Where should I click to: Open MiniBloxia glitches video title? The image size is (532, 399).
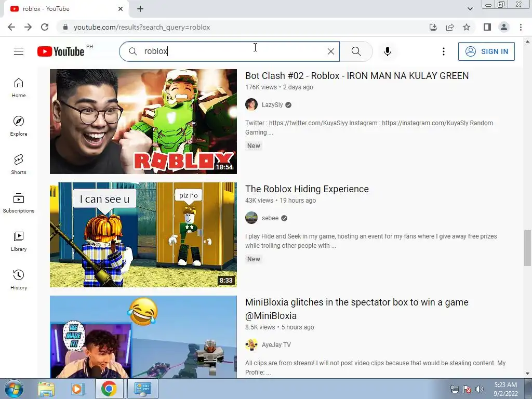point(357,309)
